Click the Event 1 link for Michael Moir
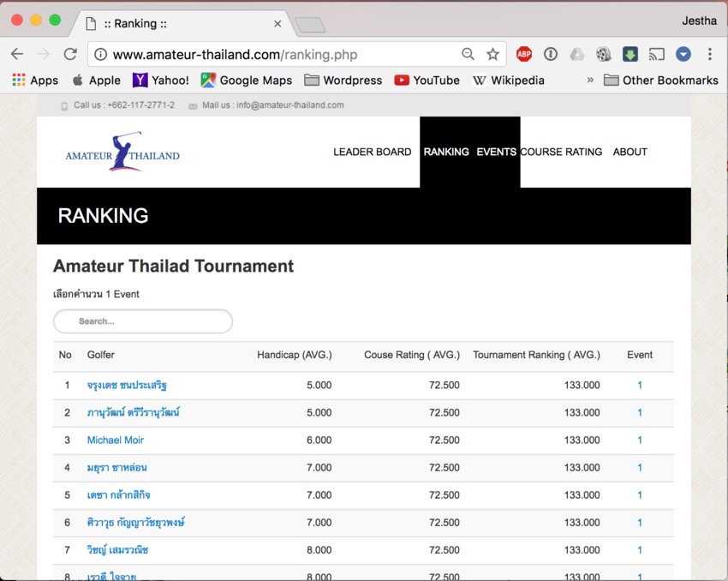728x581 pixels. click(639, 440)
